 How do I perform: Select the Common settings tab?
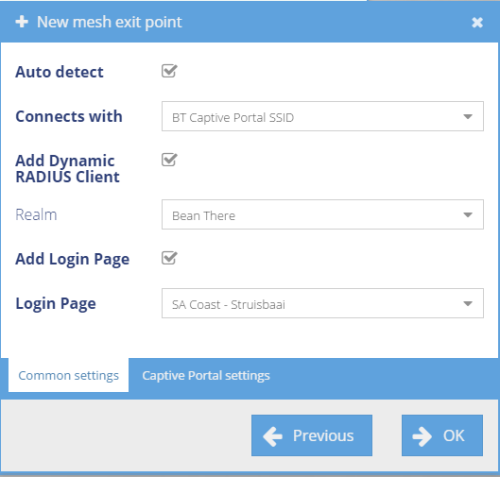pos(68,376)
